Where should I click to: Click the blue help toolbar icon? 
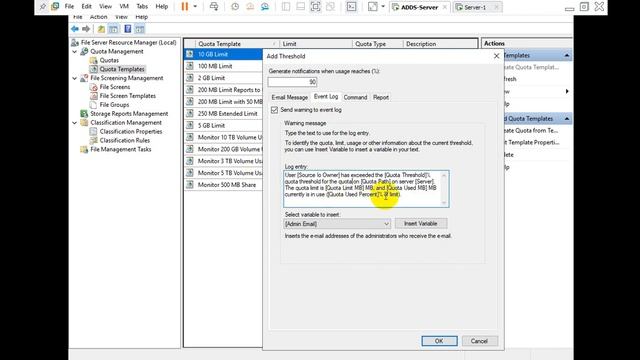pos(127,29)
